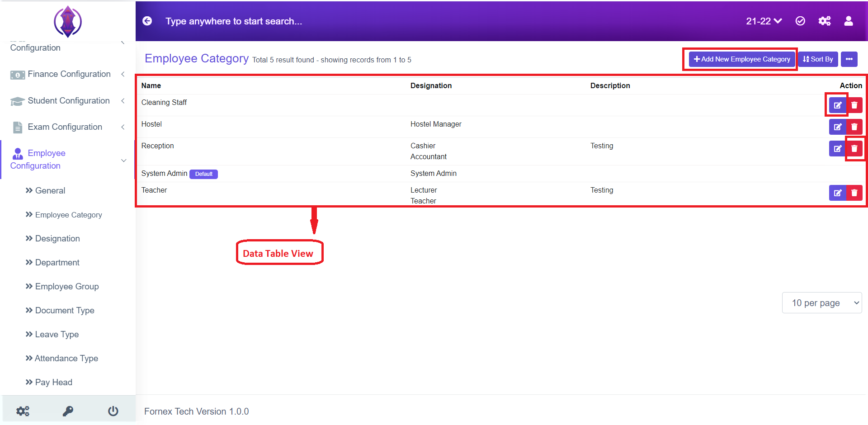The height and width of the screenshot is (425, 868).
Task: Click the Exam Configuration menu label
Action: [65, 127]
